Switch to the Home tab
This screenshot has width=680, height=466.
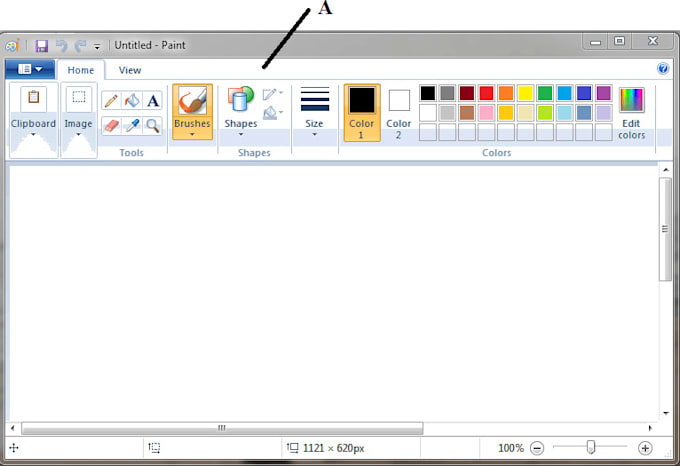(81, 70)
